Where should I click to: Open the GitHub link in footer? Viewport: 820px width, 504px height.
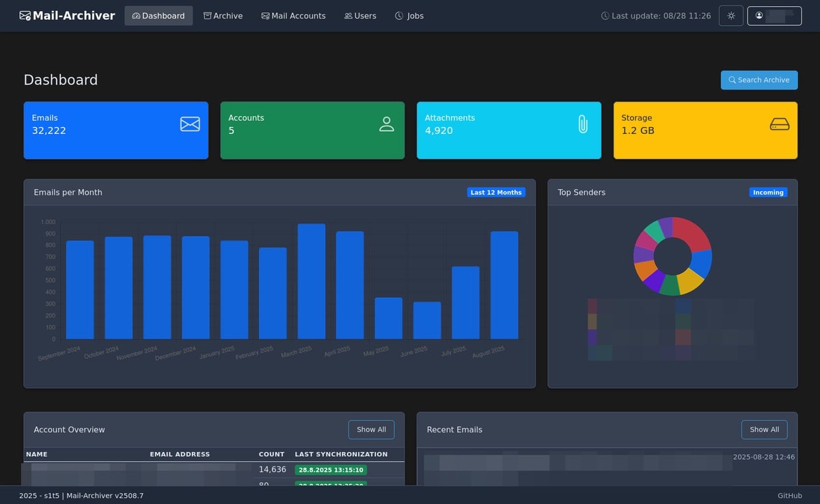tap(789, 496)
